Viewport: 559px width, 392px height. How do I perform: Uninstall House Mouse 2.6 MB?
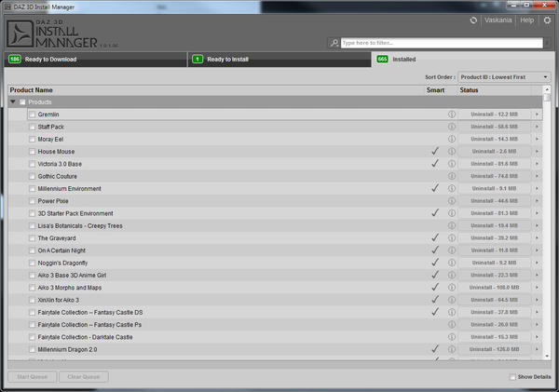click(495, 152)
